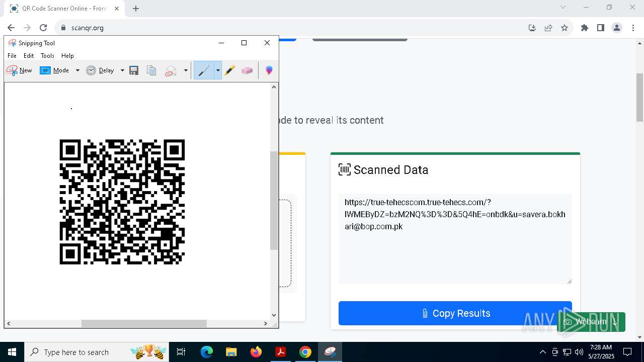Click the captured QR code image
The height and width of the screenshot is (362, 644).
[x=122, y=202]
